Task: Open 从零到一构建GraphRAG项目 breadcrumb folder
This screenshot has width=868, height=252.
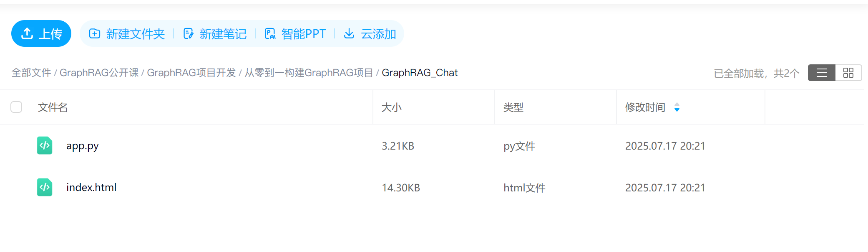Action: click(x=309, y=73)
